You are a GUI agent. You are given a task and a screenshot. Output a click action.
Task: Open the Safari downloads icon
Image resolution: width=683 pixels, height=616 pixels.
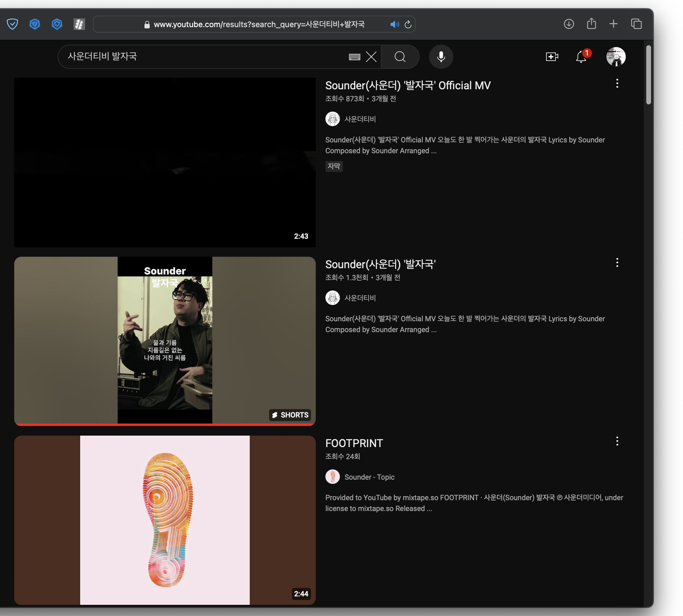[569, 24]
